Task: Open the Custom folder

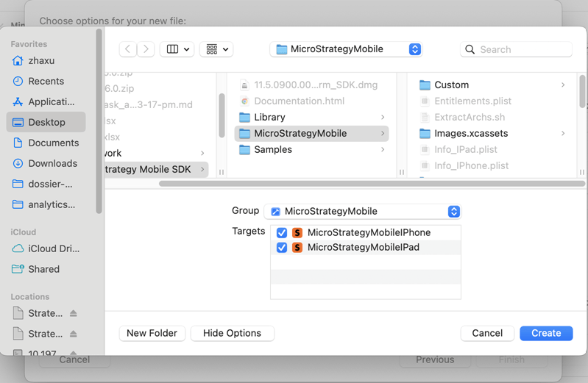Action: (451, 85)
